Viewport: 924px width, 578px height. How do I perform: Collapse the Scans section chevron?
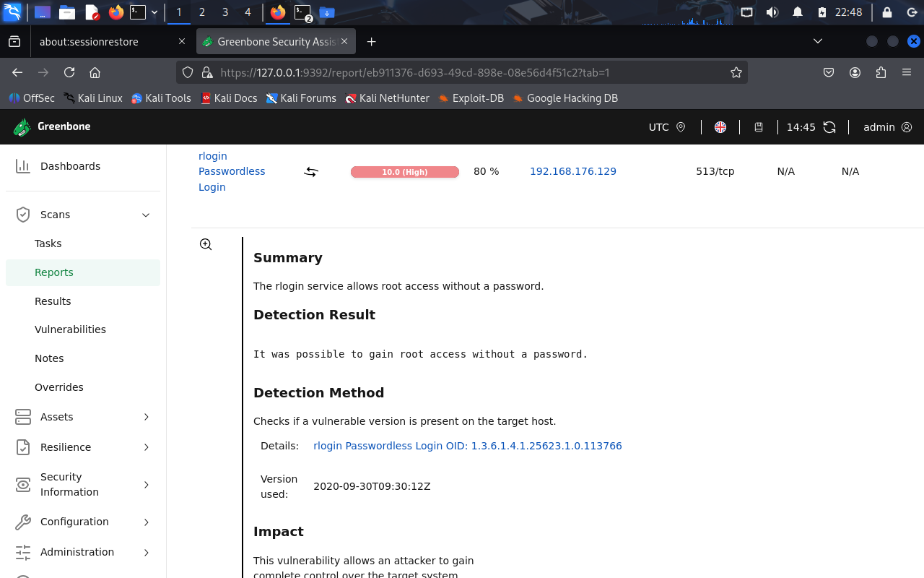145,215
